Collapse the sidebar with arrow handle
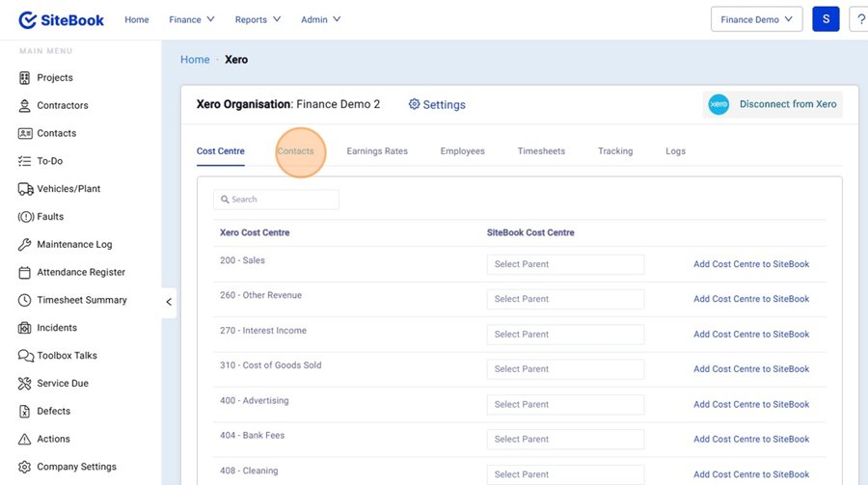868x485 pixels. click(x=169, y=302)
